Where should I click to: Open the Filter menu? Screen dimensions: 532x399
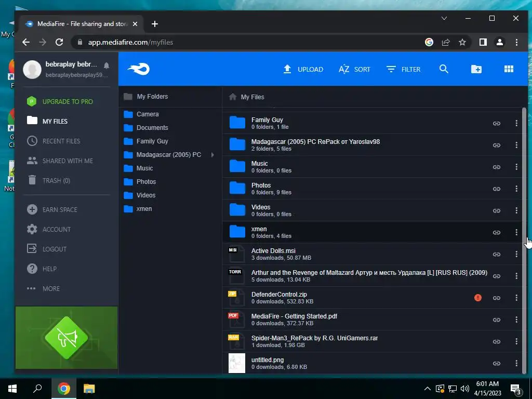403,69
